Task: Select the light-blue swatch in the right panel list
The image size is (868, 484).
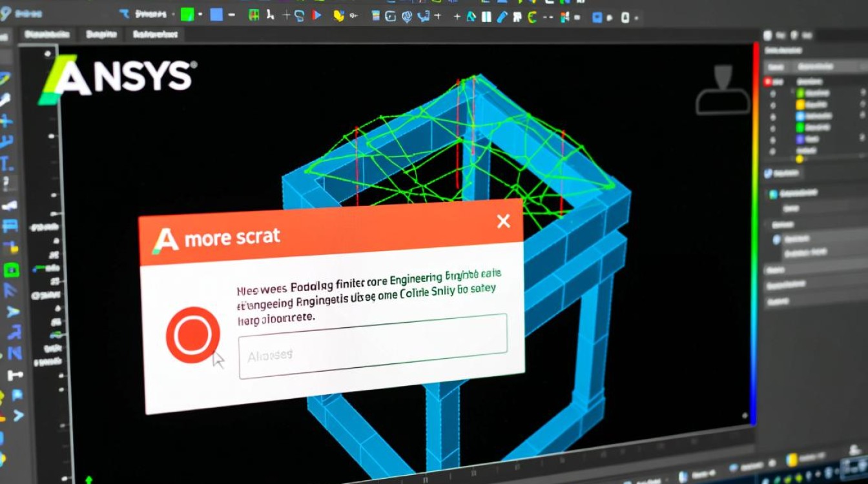Action: 800,116
